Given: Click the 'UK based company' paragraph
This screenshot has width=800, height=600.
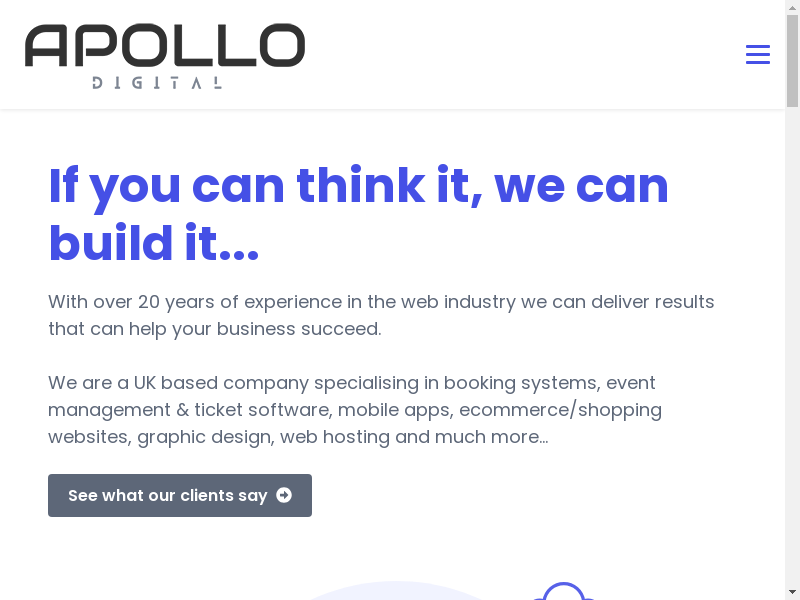Looking at the screenshot, I should tap(355, 410).
